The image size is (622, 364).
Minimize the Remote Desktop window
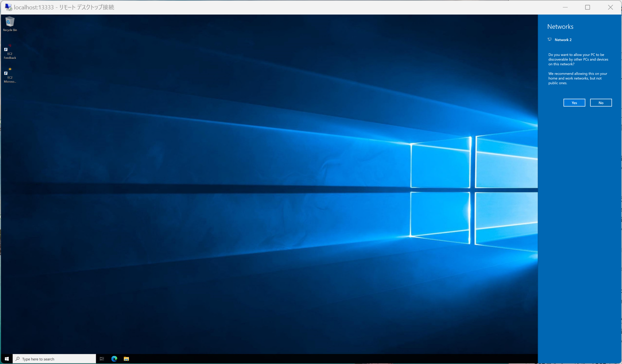(565, 7)
